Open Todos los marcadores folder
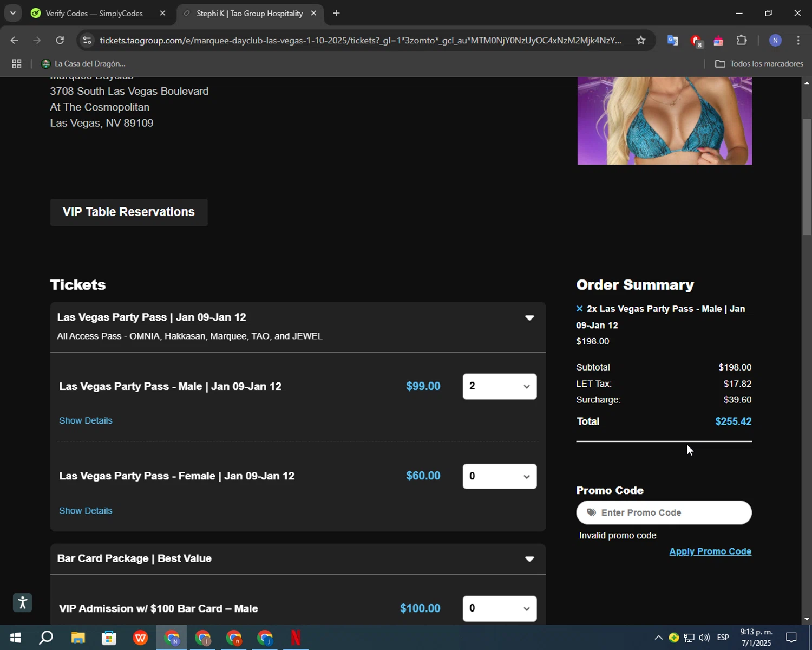This screenshot has height=650, width=812. pos(759,63)
